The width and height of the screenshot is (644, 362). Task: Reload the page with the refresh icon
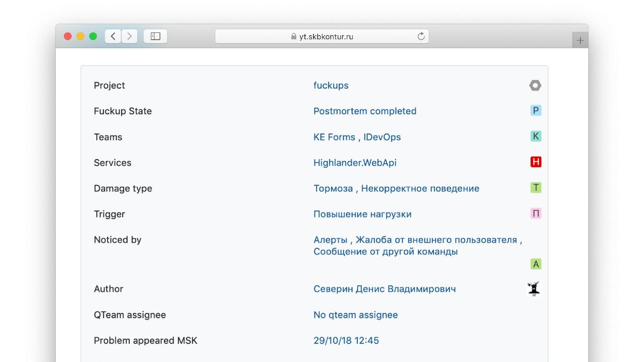[x=421, y=36]
